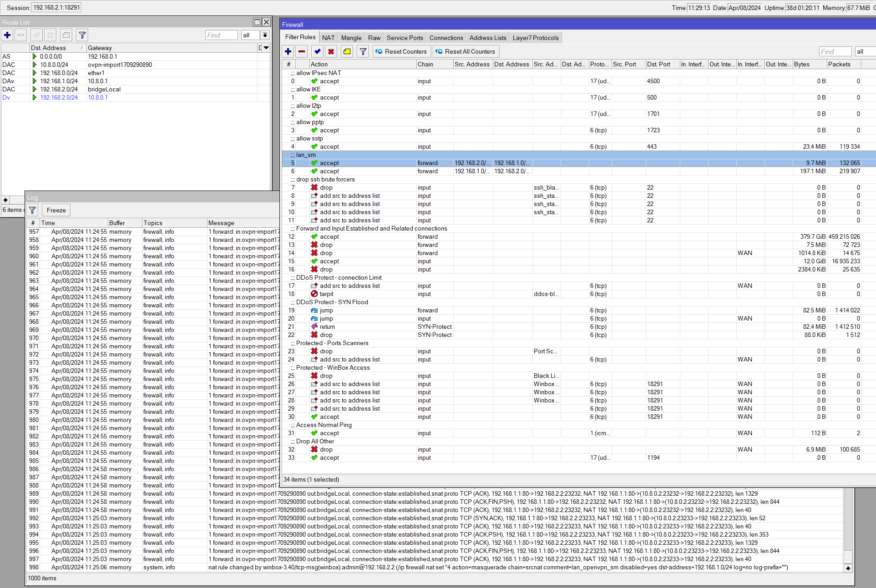This screenshot has height=588, width=876.
Task: Sort log by Time column header
Action: (x=73, y=223)
